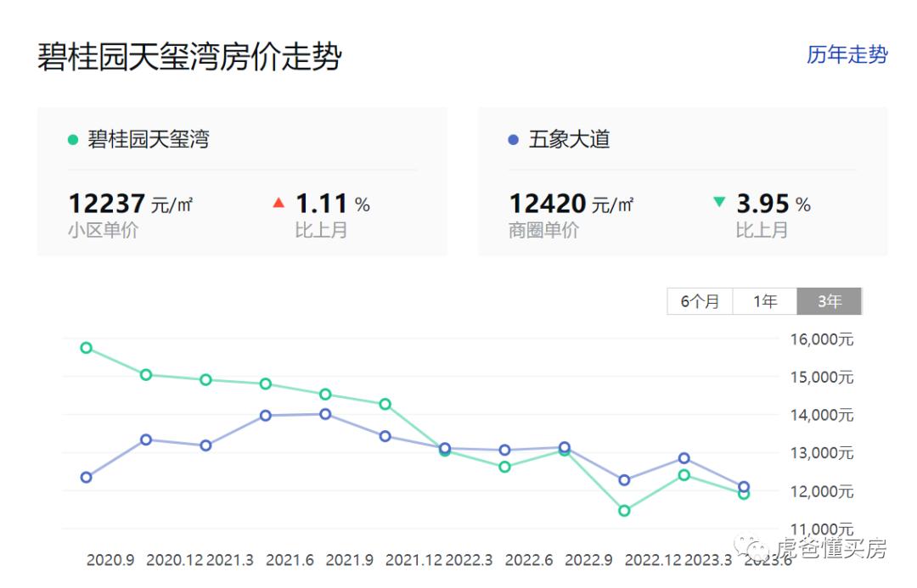Switch to the 1年 time range tab
This screenshot has height=588, width=917.
coord(764,300)
